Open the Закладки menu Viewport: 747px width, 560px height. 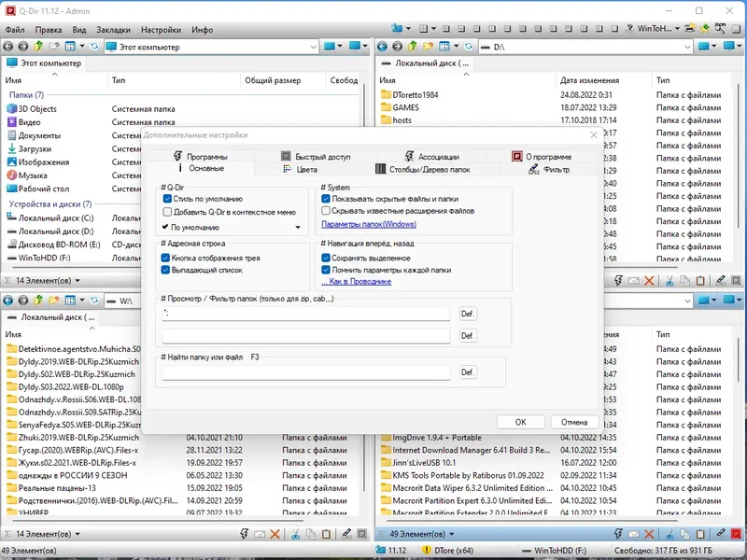pos(113,30)
